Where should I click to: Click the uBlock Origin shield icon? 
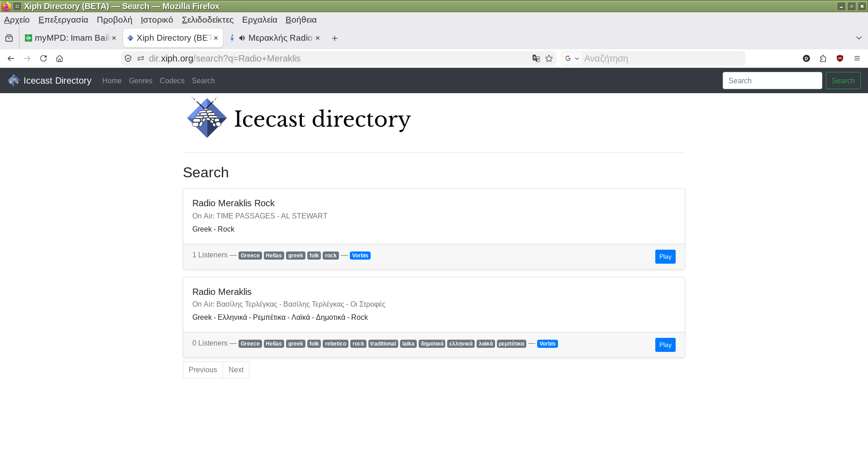pyautogui.click(x=840, y=58)
